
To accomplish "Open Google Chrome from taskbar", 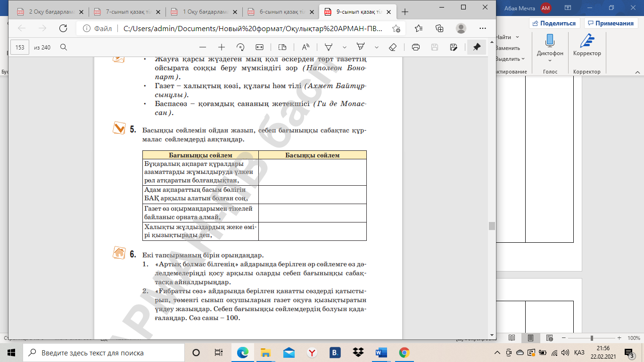I will tap(404, 353).
